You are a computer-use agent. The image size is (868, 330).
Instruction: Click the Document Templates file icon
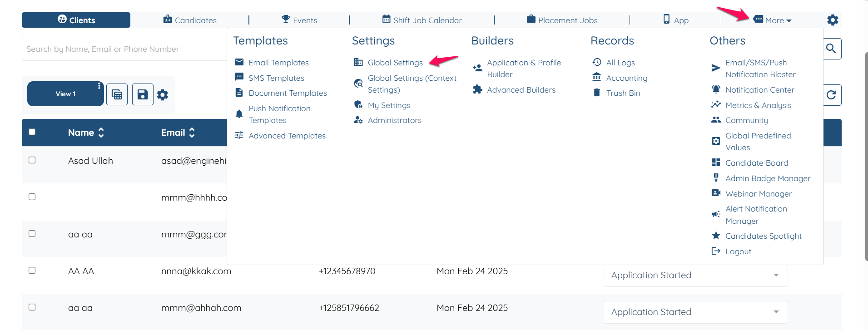tap(239, 93)
